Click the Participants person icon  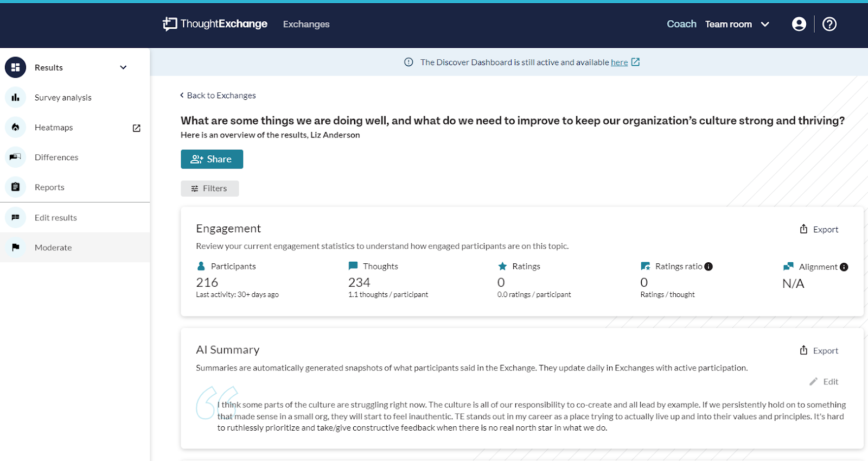pos(201,266)
